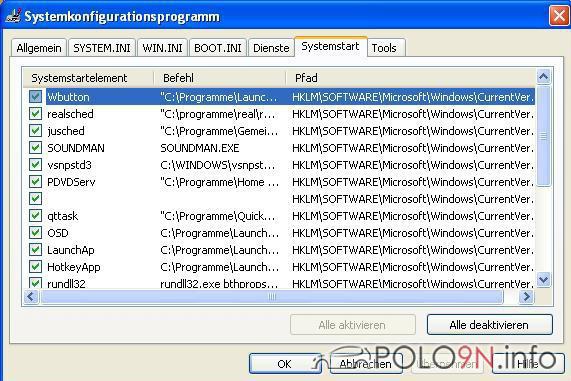Screen dimensions: 571x381
Task: Uncheck the Wbutton startup item
Action: click(35, 97)
